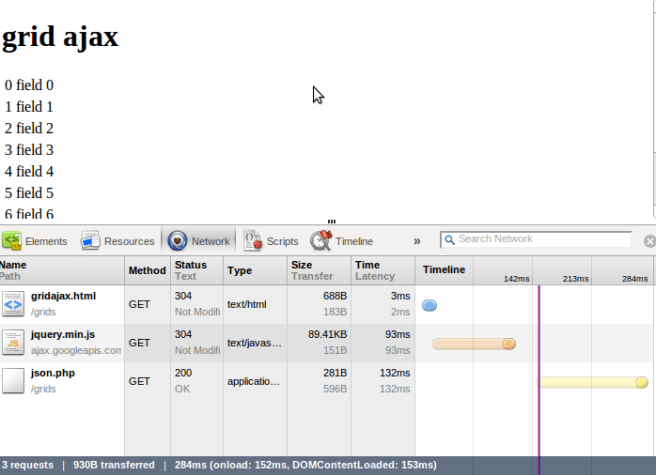Screen dimensions: 656x475
Task: Click the jquery.min.js file icon
Action: click(x=13, y=342)
